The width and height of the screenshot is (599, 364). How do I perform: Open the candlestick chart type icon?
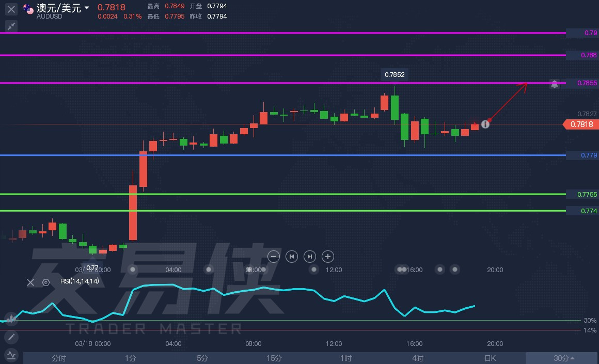coord(11,318)
